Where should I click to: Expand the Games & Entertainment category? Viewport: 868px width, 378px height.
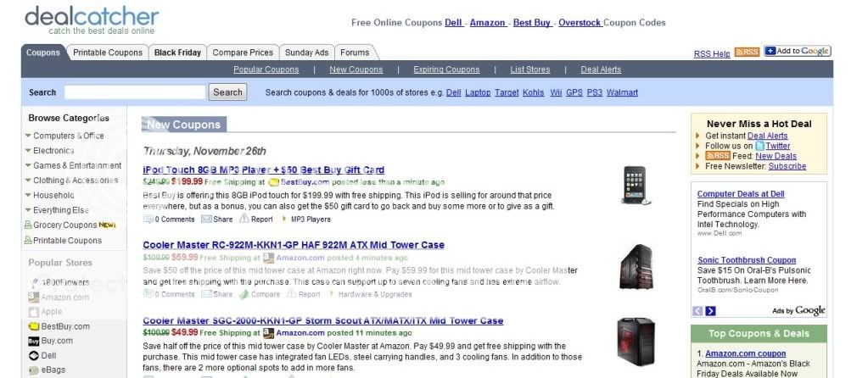click(x=28, y=165)
